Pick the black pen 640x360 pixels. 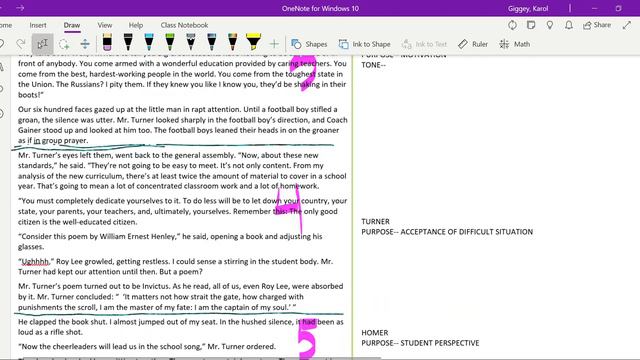[x=128, y=42]
